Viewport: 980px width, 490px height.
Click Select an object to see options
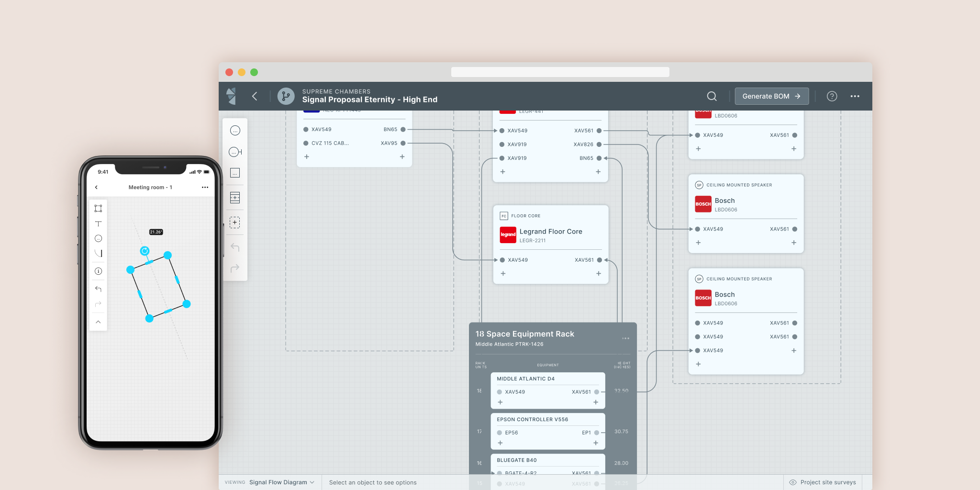pyautogui.click(x=373, y=482)
